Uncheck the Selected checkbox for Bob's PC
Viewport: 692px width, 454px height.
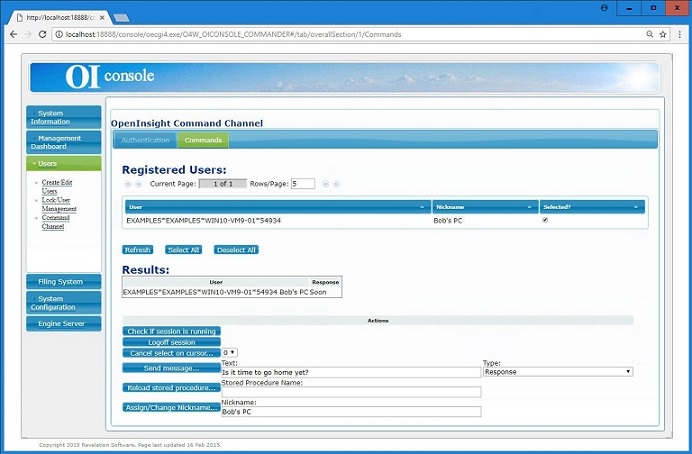(545, 220)
